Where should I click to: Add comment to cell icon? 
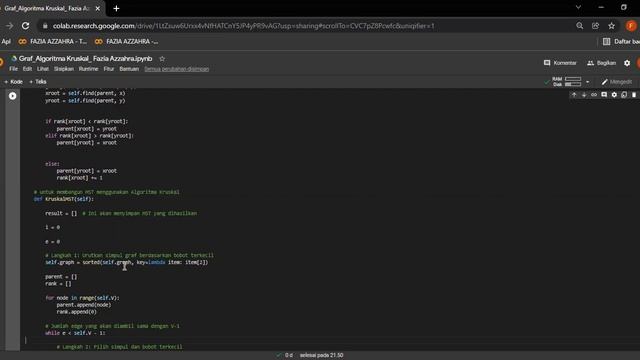pos(604,95)
